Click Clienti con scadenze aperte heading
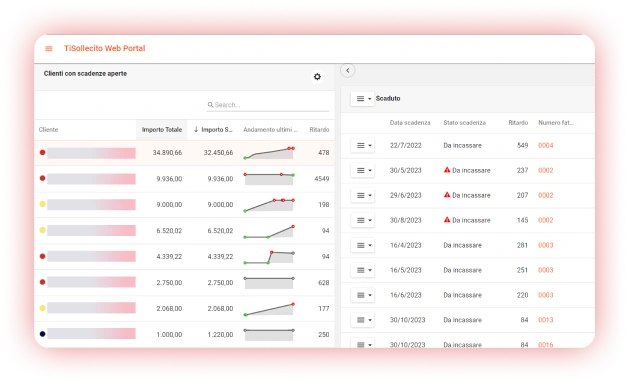The height and width of the screenshot is (382, 629). (x=85, y=73)
